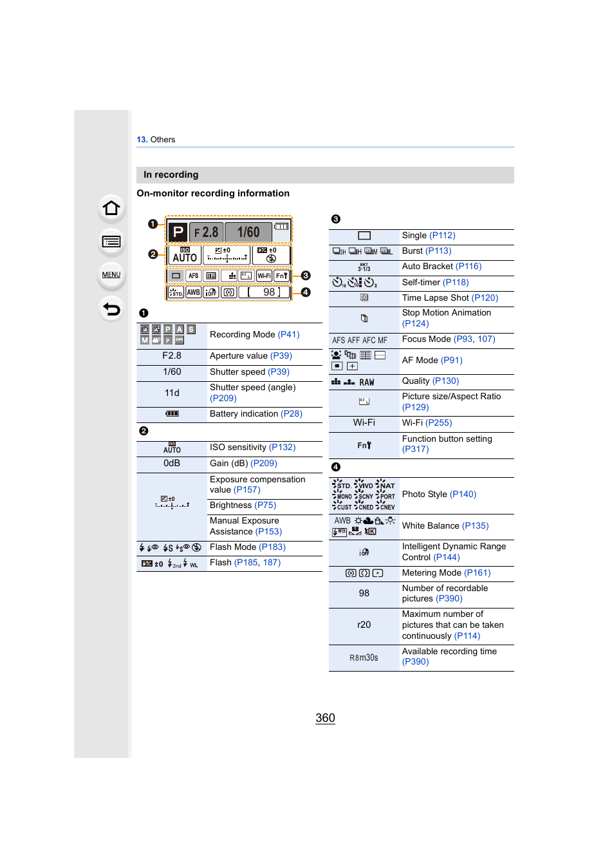Click the Picture size aspect ratio icon
This screenshot has height=868, width=614.
[364, 401]
